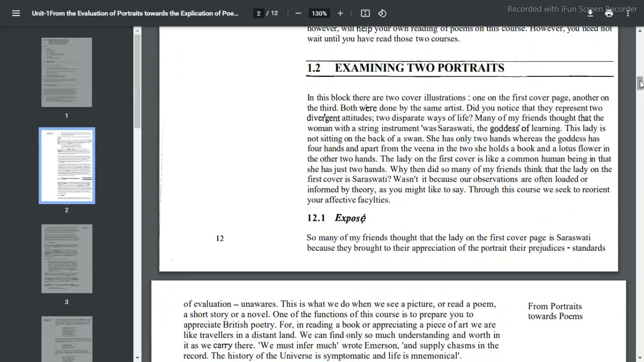Toggle the sidebar hamburger menu
The width and height of the screenshot is (644, 362).
[16, 13]
